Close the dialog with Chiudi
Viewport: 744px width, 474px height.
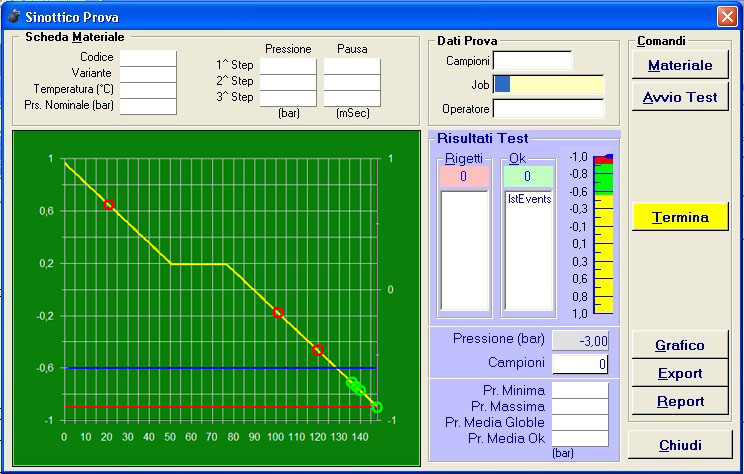tap(679, 445)
